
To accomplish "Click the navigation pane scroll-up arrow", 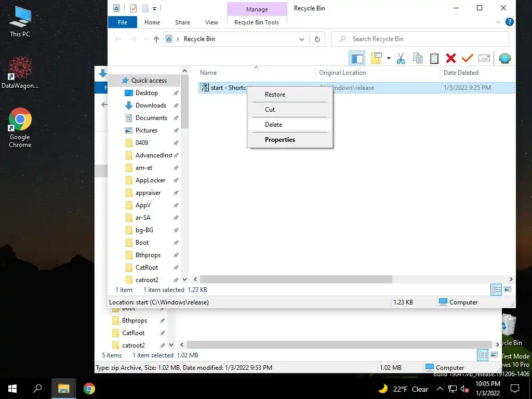I will pos(184,71).
